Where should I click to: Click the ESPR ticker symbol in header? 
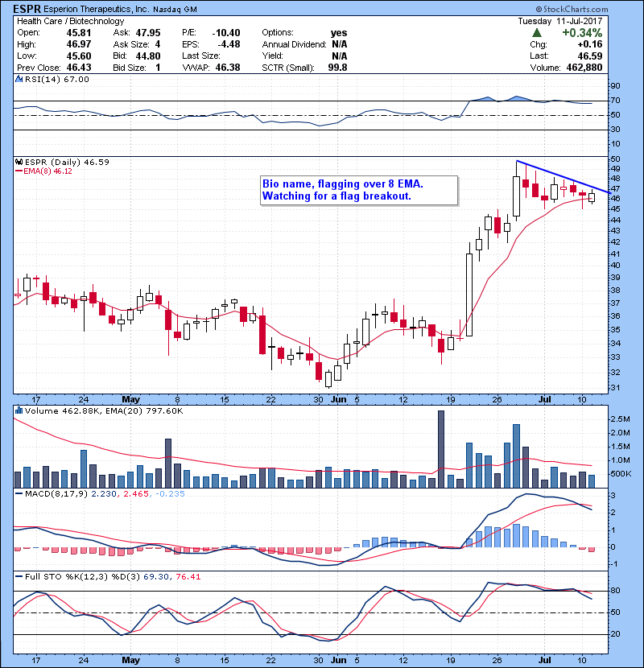coord(27,9)
